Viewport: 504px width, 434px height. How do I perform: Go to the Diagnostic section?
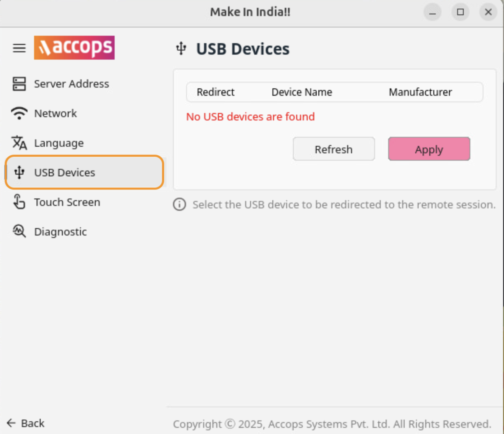point(60,232)
